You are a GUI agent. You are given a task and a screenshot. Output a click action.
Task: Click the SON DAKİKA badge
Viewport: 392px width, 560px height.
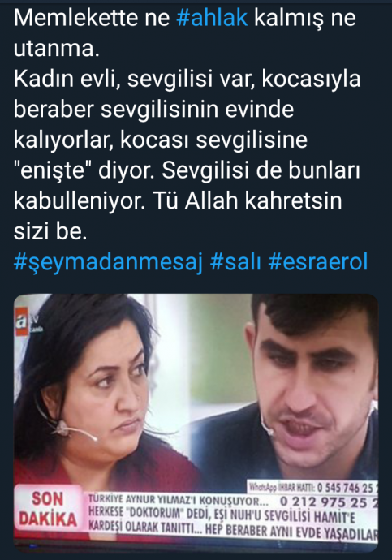(48, 510)
